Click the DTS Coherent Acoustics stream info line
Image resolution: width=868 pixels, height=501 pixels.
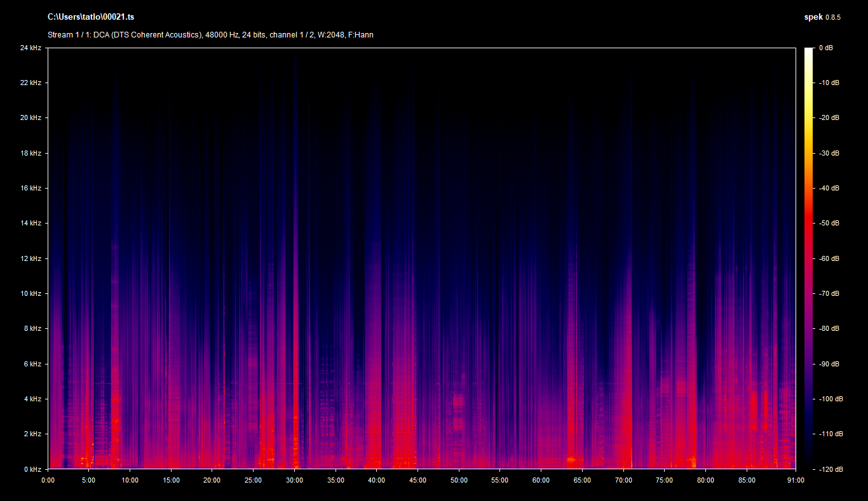coord(210,35)
